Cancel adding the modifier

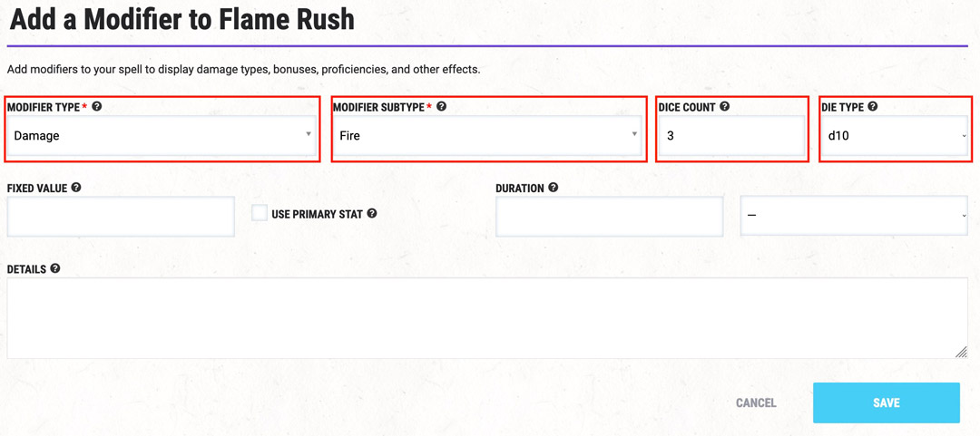(756, 402)
